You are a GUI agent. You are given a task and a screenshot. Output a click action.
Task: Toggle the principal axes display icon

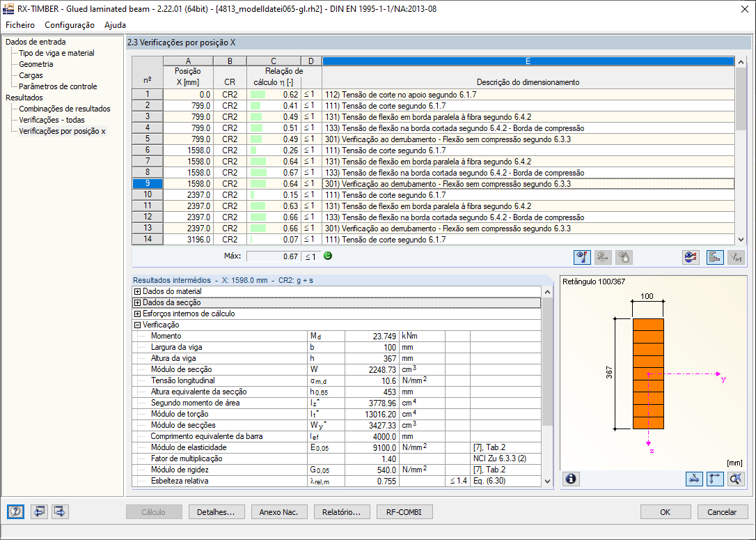point(715,479)
